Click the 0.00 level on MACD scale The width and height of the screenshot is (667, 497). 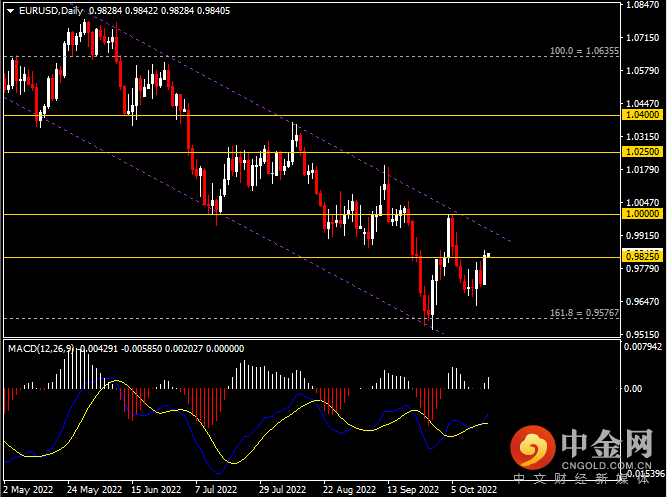click(633, 388)
